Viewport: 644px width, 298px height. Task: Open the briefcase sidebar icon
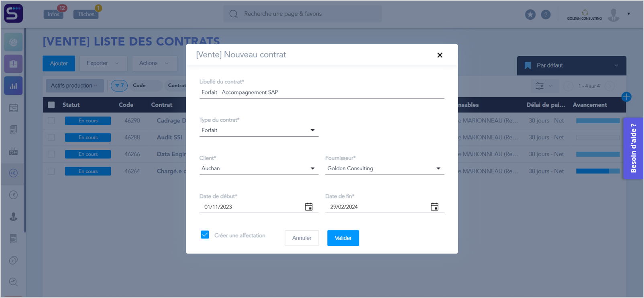click(x=13, y=64)
